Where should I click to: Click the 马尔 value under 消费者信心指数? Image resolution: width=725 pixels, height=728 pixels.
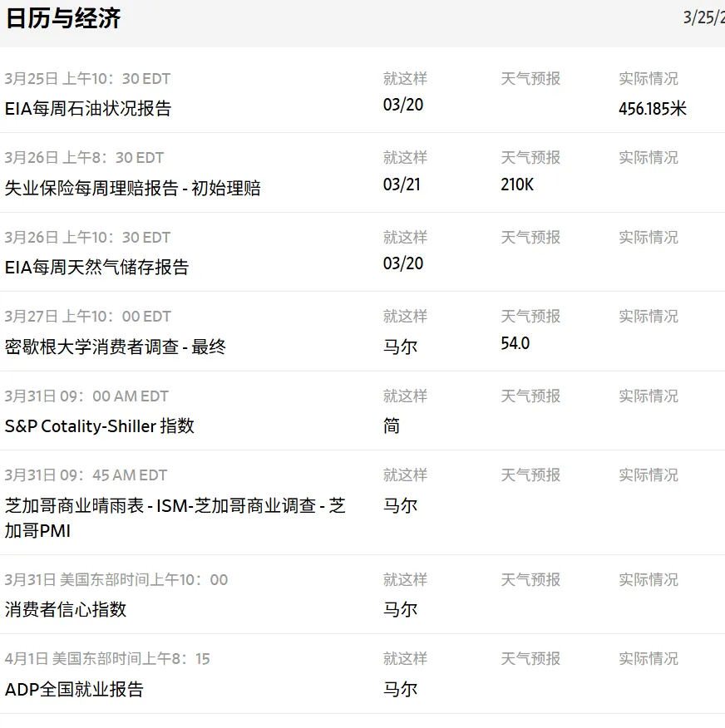pos(402,607)
